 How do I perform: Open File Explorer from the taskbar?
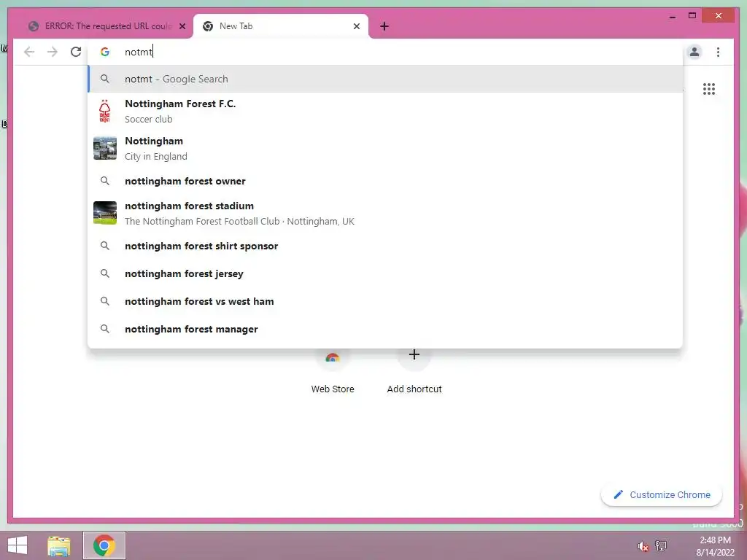tap(58, 546)
